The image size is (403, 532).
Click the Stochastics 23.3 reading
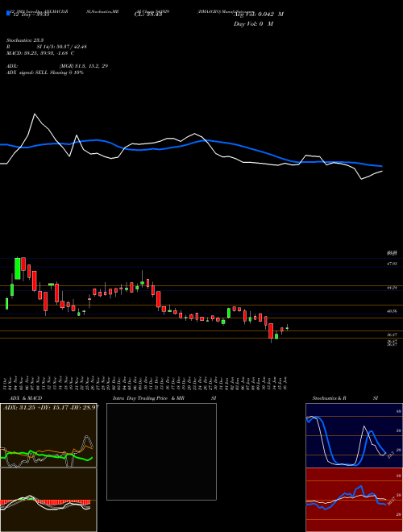(x=23, y=40)
